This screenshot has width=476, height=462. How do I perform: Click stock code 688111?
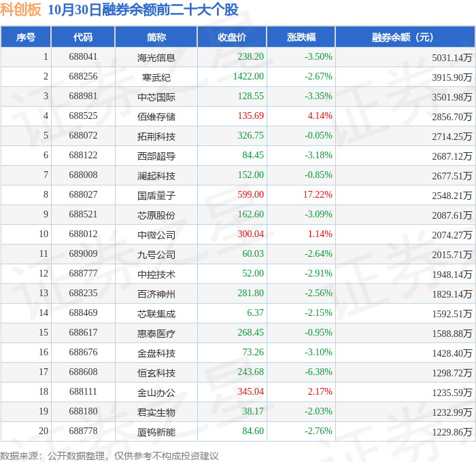pyautogui.click(x=83, y=391)
